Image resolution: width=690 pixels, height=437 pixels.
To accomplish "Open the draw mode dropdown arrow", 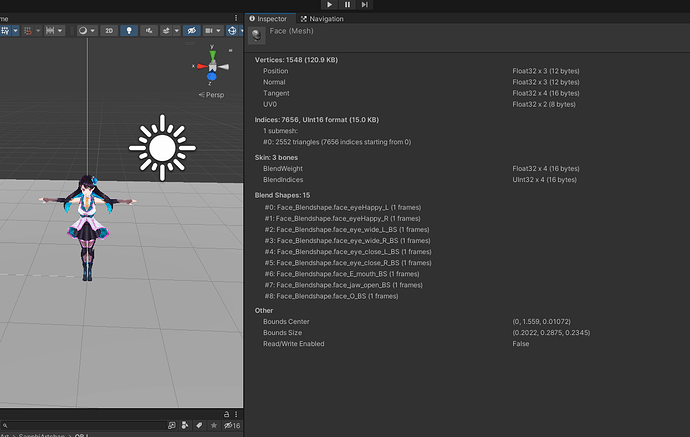I will pyautogui.click(x=92, y=30).
